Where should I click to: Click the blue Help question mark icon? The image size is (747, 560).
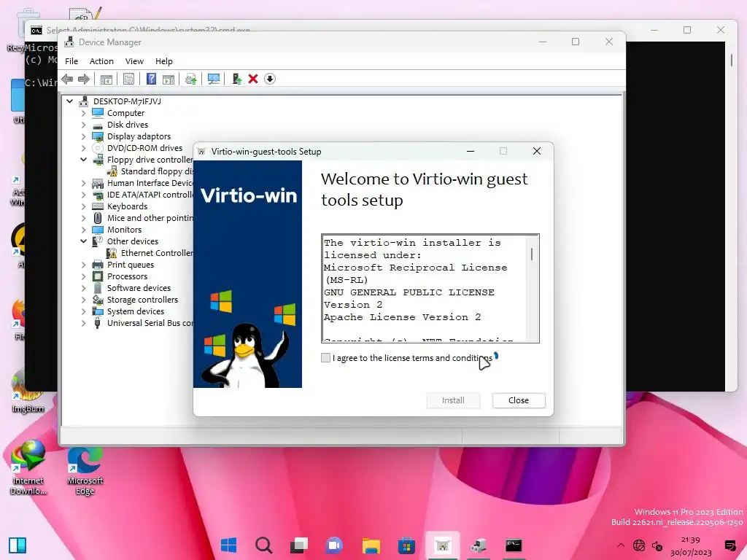pyautogui.click(x=151, y=79)
